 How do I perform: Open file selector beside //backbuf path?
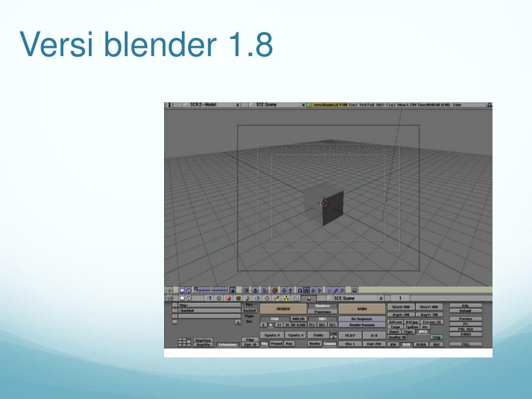click(175, 311)
